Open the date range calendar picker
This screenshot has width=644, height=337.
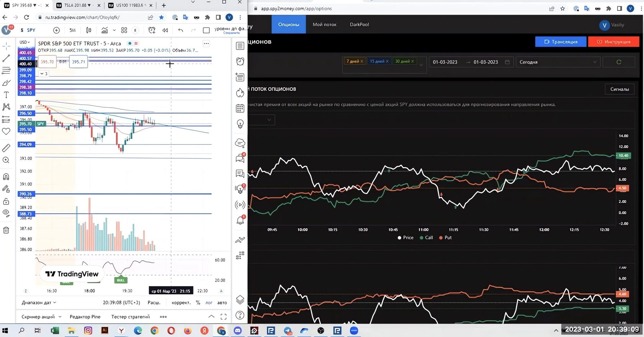(x=507, y=62)
